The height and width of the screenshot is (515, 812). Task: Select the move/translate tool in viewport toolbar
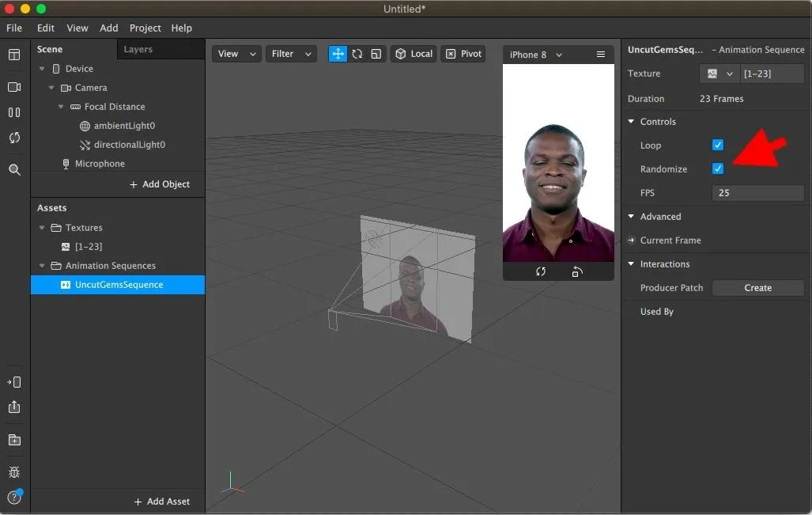(x=338, y=54)
